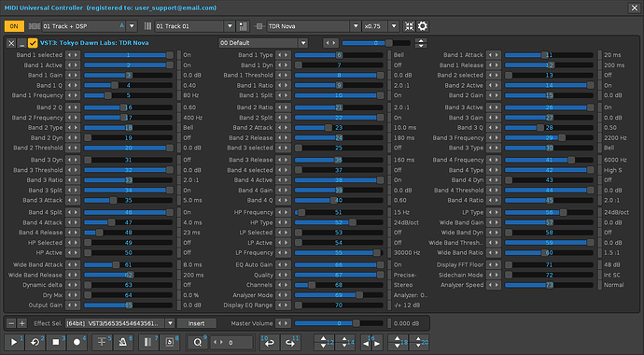This screenshot has height=355, width=644.
Task: Toggle the Q quantize button
Action: (x=198, y=342)
